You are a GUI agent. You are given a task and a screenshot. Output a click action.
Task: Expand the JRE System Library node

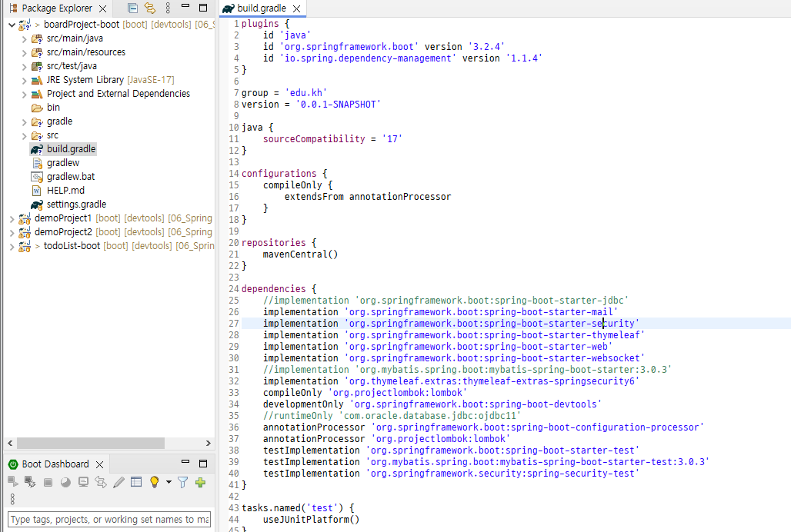tap(24, 80)
